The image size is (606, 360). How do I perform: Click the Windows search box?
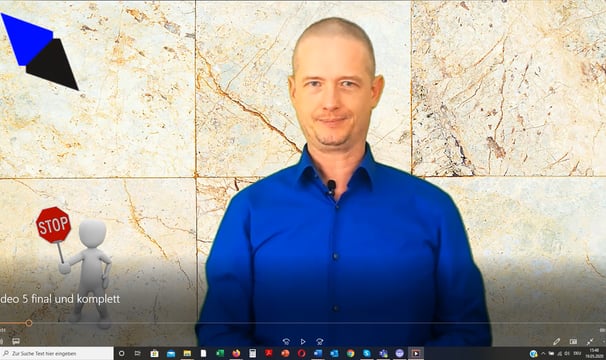57,353
